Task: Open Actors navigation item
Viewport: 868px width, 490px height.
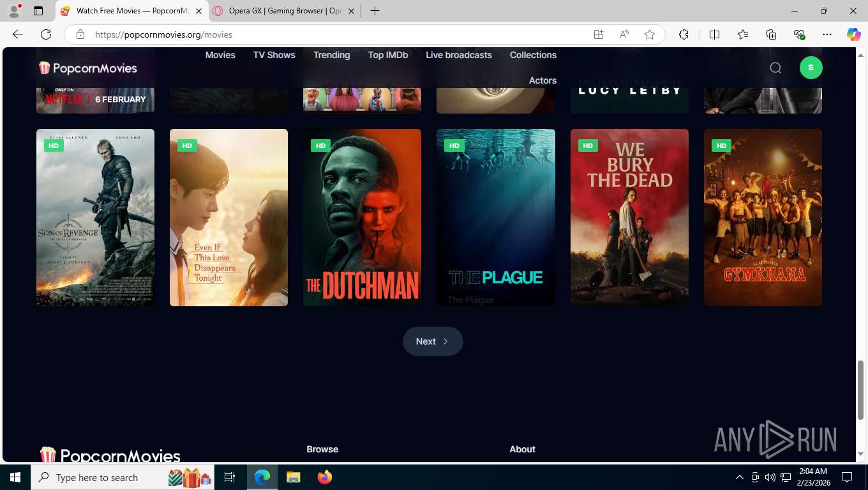Action: tap(542, 80)
